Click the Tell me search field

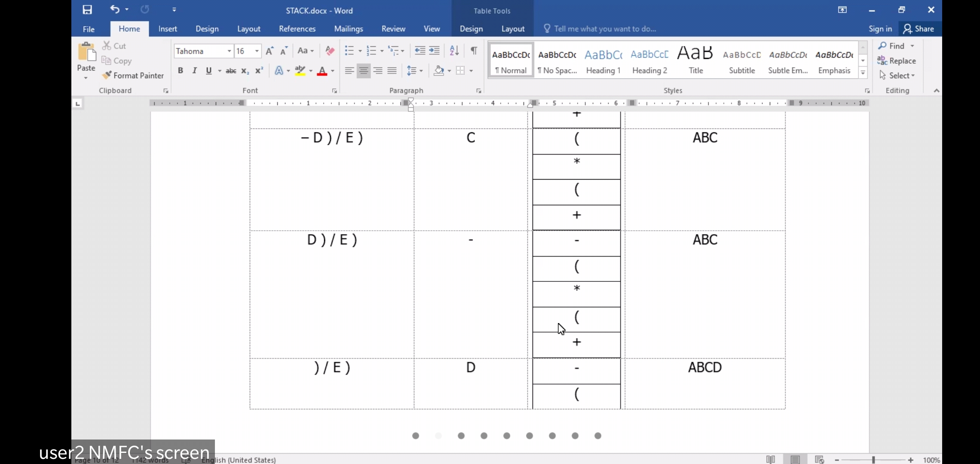pos(605,29)
